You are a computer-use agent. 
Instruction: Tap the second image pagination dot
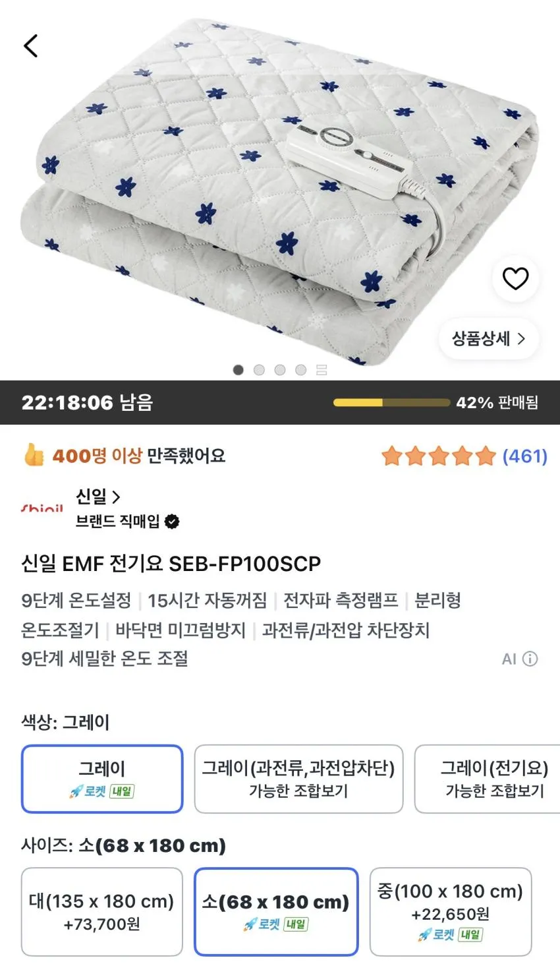click(x=259, y=370)
